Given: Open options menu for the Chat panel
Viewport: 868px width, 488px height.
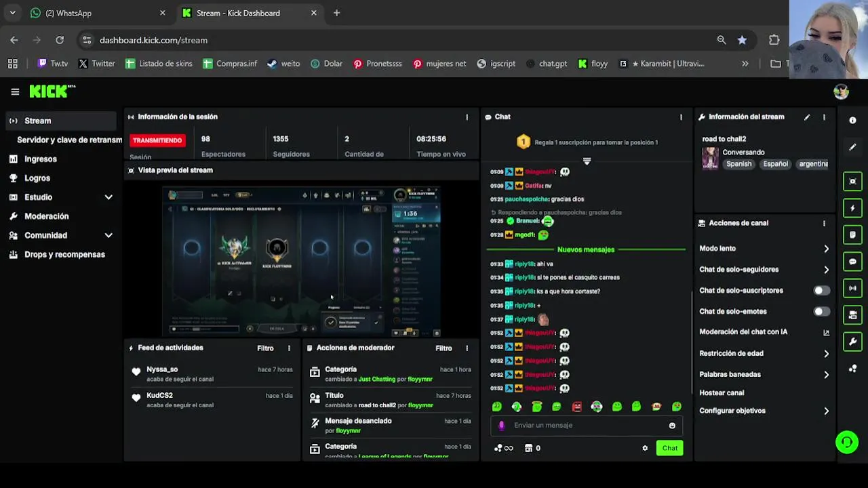Looking at the screenshot, I should tap(681, 117).
